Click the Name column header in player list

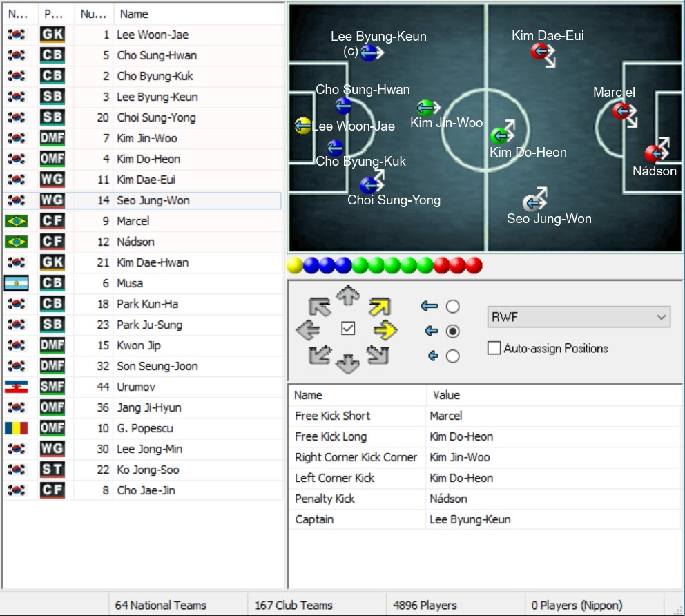(x=199, y=14)
